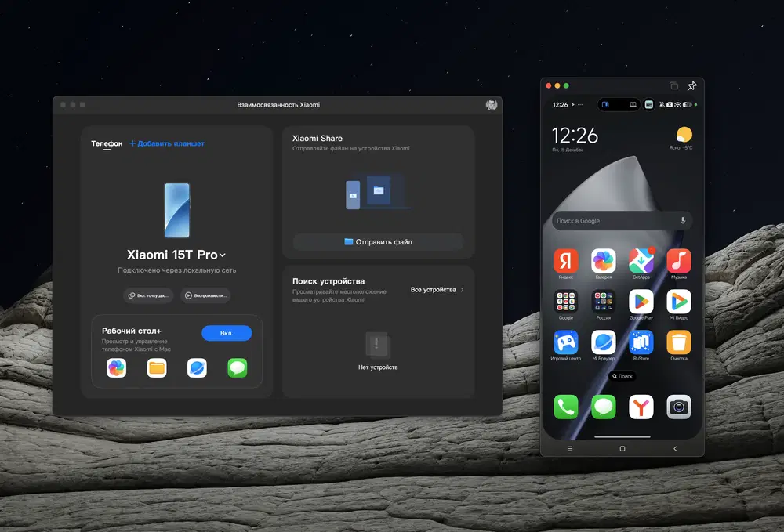Open the Cleaner (Очистка) app
Screen dimensions: 784x532
click(x=678, y=342)
